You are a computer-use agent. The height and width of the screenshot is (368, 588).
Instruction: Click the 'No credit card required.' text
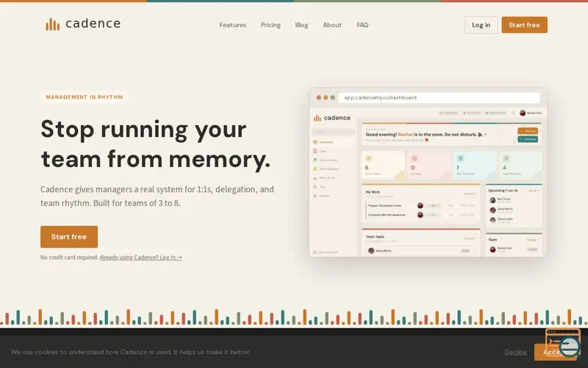(69, 257)
